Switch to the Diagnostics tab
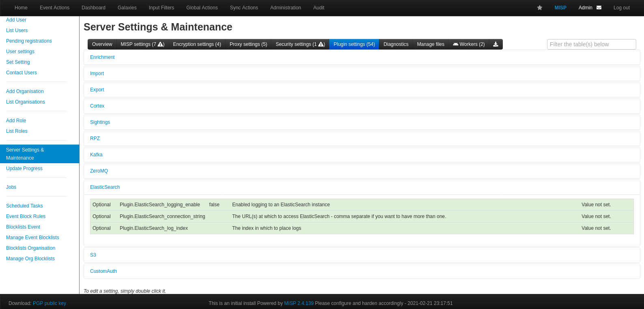 point(396,44)
